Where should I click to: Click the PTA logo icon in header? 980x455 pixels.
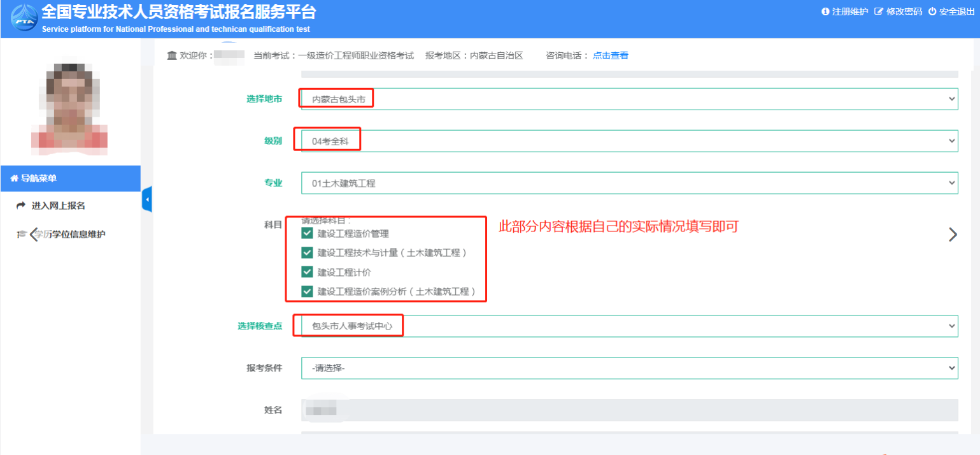(x=24, y=18)
